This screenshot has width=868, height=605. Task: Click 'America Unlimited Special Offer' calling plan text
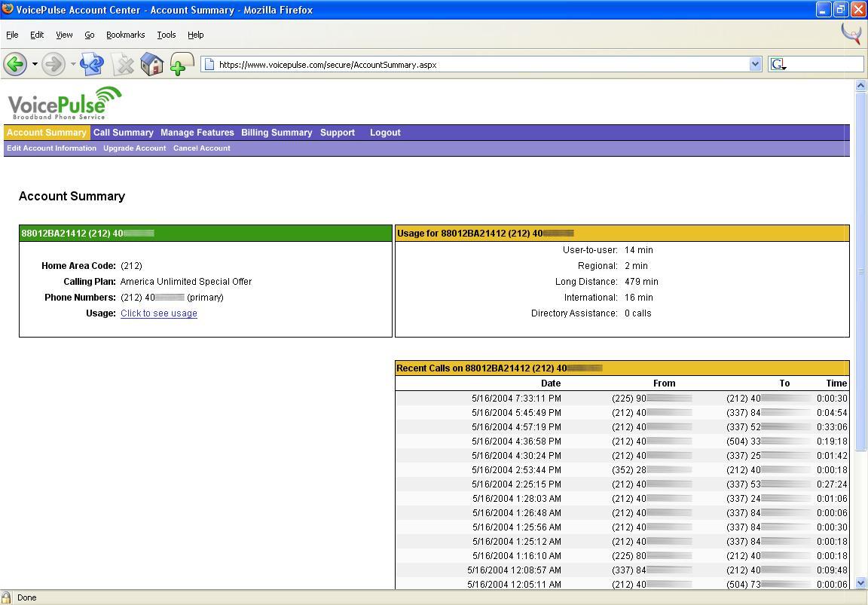(x=186, y=282)
